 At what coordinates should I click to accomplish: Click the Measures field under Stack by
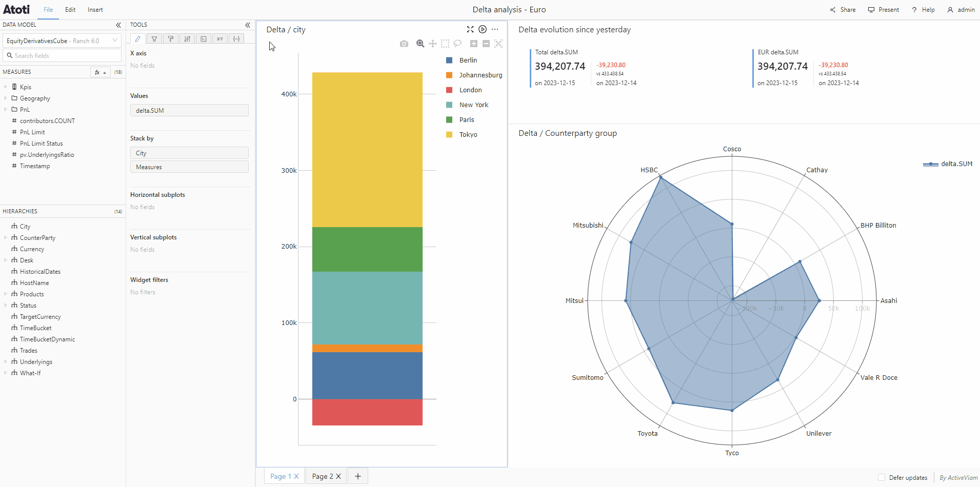(x=189, y=167)
